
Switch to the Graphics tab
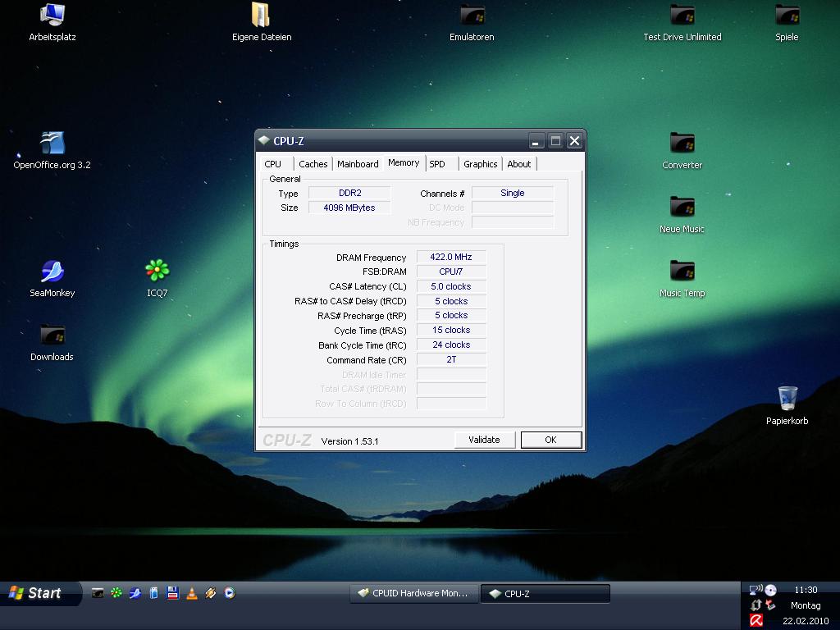point(480,164)
